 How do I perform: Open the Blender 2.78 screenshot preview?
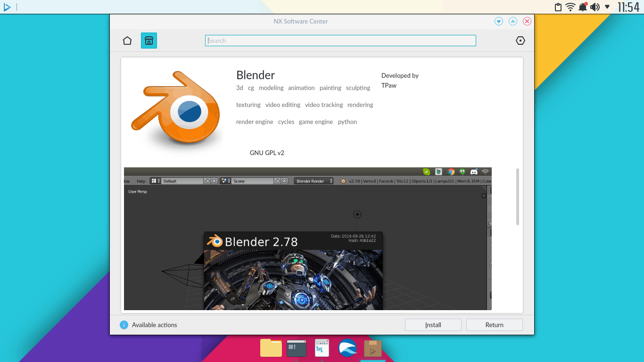308,239
